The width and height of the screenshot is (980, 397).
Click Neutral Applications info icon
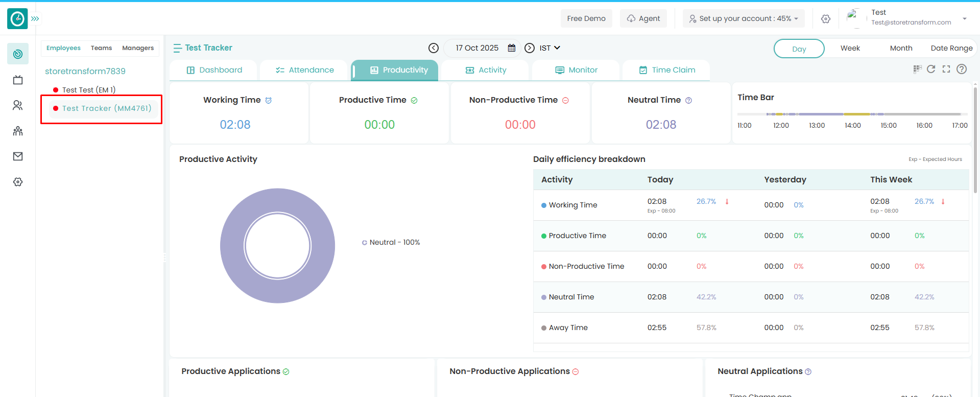pyautogui.click(x=808, y=372)
